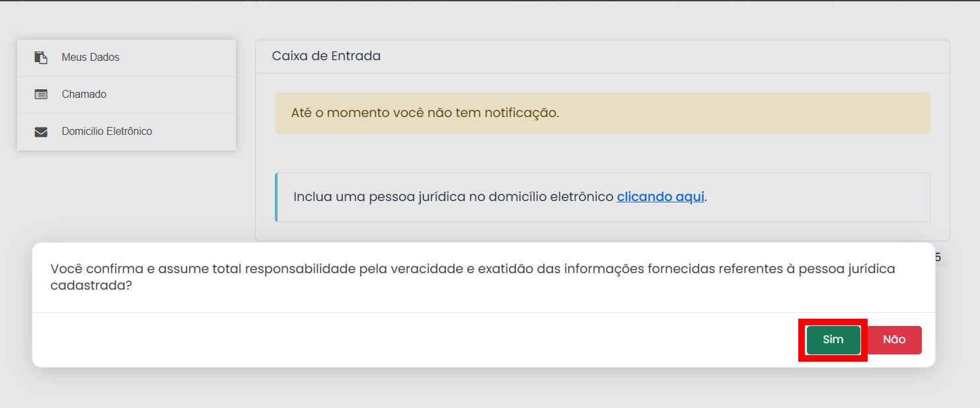This screenshot has height=408, width=980.
Task: Select Chamado in the sidebar menu
Action: [84, 95]
